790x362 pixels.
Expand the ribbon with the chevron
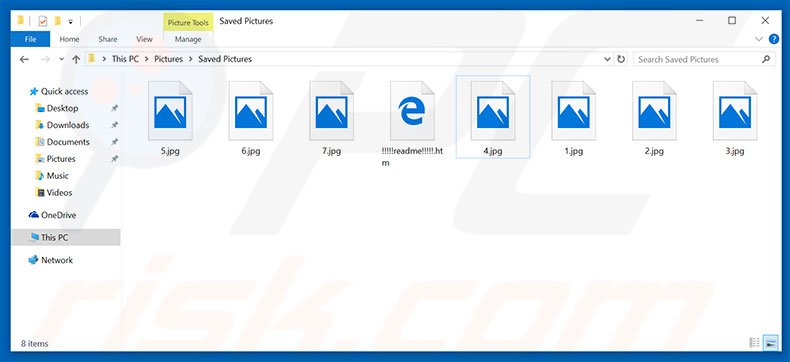[x=759, y=39]
